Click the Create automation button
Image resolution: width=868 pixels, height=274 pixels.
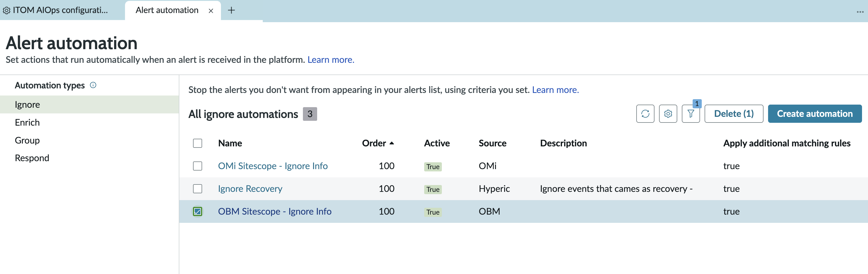814,114
